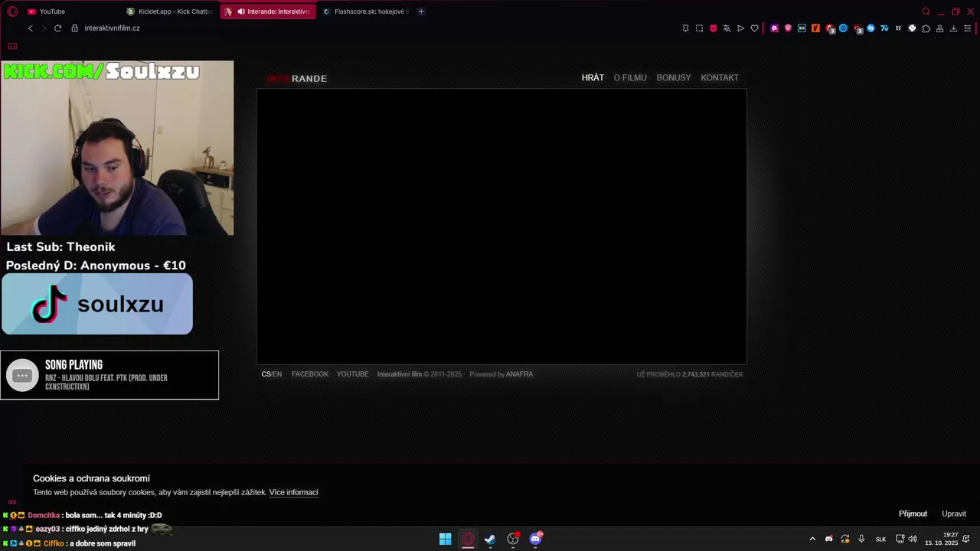Open the Easy Setup sliders panel

[x=967, y=28]
